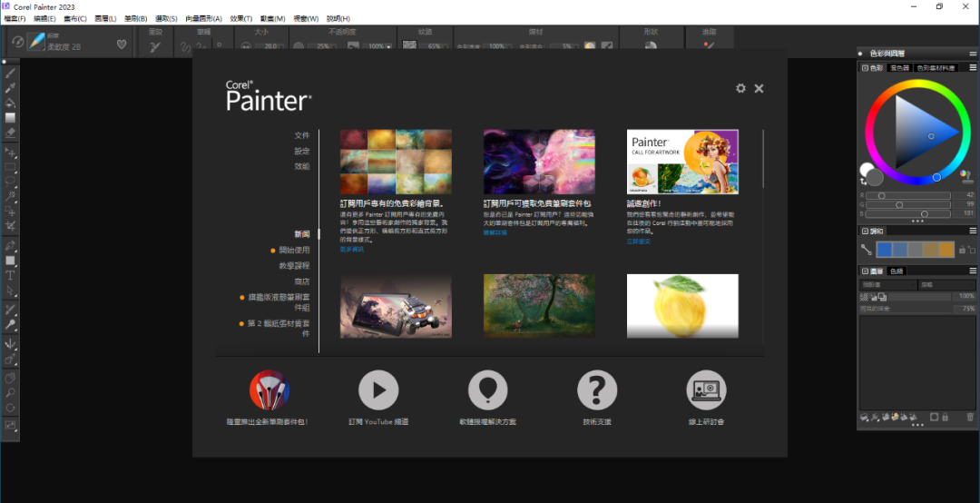
Task: Select the Eraser tool
Action: (x=10, y=133)
